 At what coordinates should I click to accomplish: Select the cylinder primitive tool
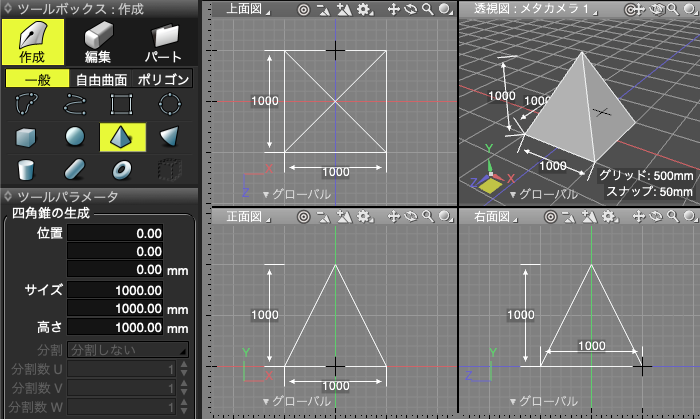(27, 169)
